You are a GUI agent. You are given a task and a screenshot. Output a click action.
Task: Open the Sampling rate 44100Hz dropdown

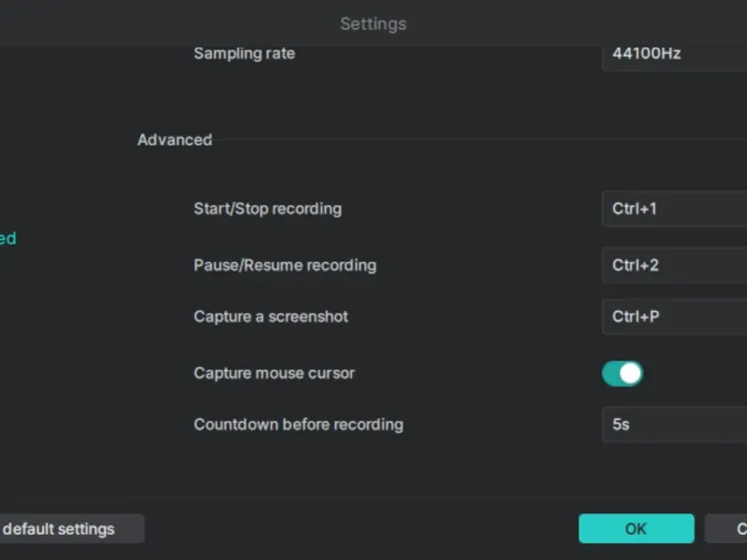[674, 54]
